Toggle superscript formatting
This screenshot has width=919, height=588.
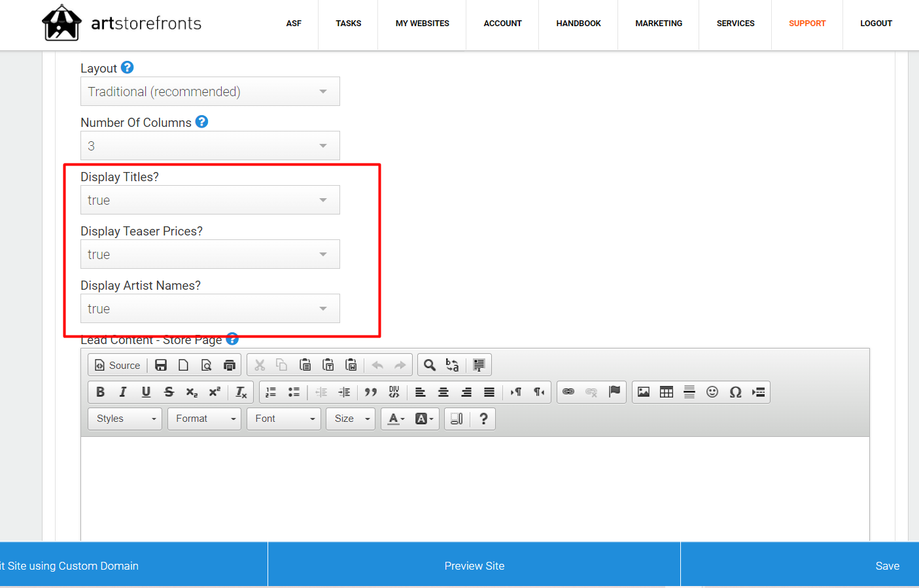[215, 392]
